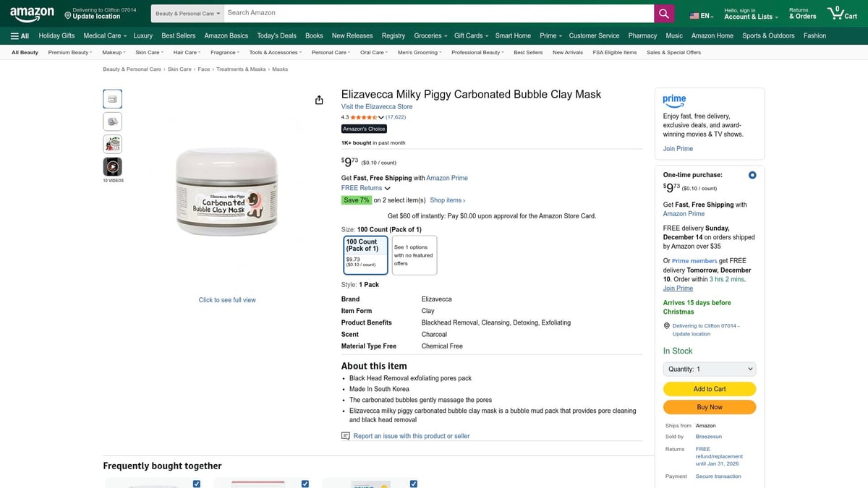Screen dimensions: 868x488
Task: Click the Prime logo in the delivery panel
Action: (674, 100)
